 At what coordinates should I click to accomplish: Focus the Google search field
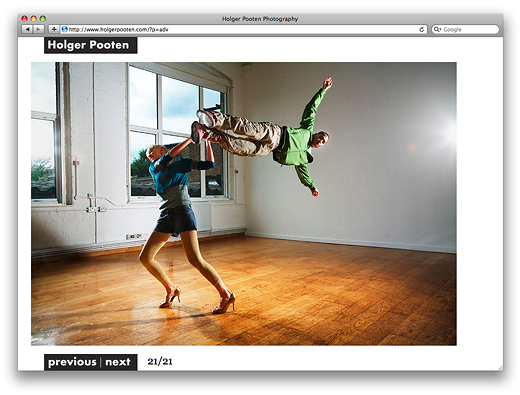(x=466, y=29)
